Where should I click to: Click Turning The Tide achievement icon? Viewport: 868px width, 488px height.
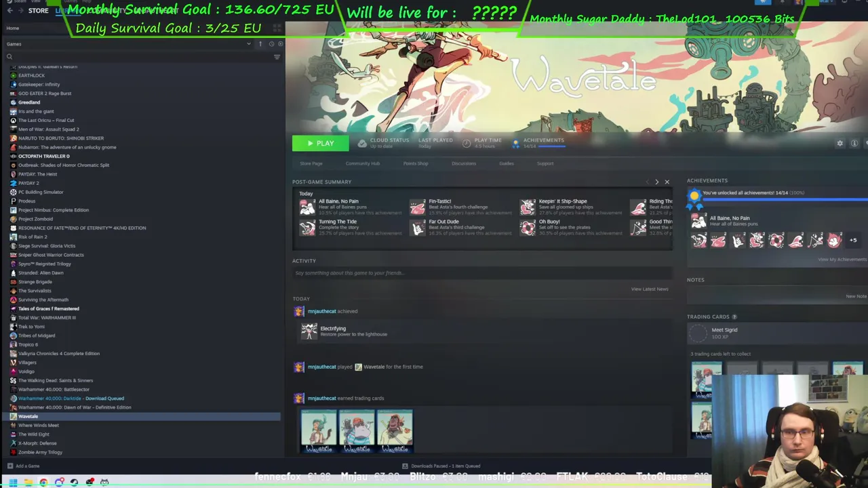coord(307,228)
